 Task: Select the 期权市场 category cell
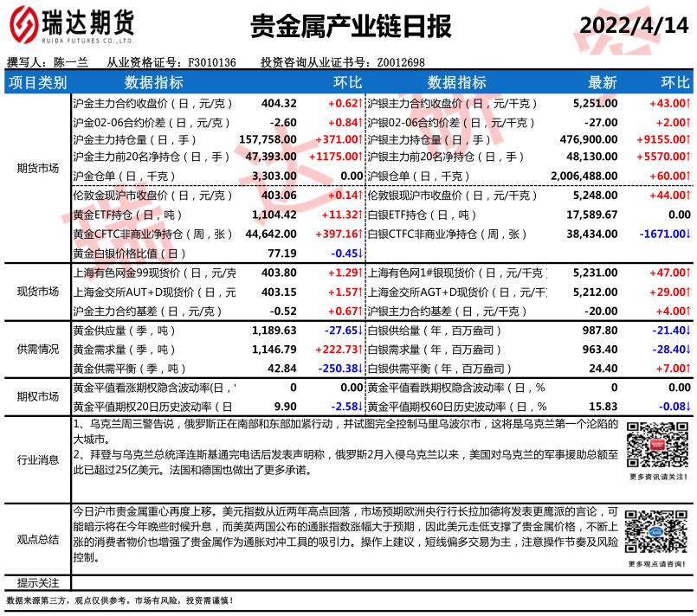[36, 397]
